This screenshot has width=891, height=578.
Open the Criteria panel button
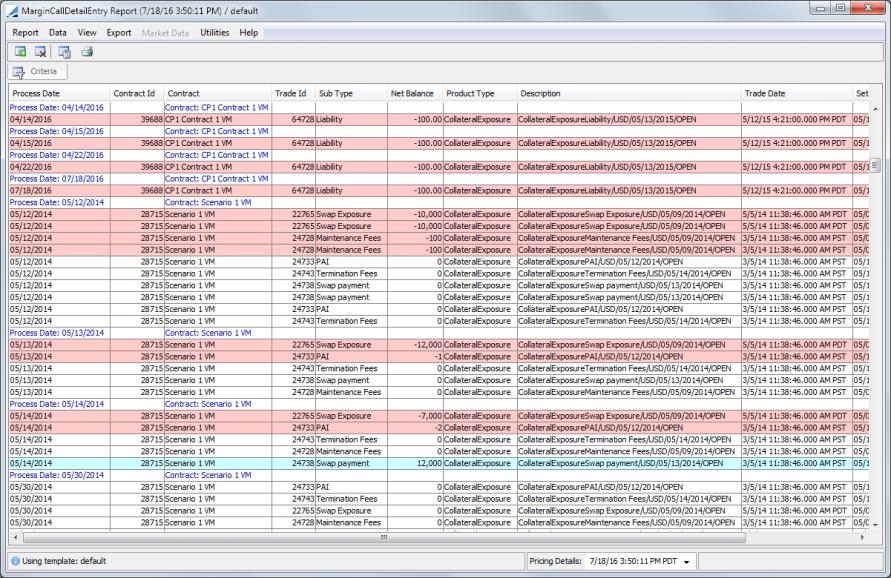coord(38,72)
